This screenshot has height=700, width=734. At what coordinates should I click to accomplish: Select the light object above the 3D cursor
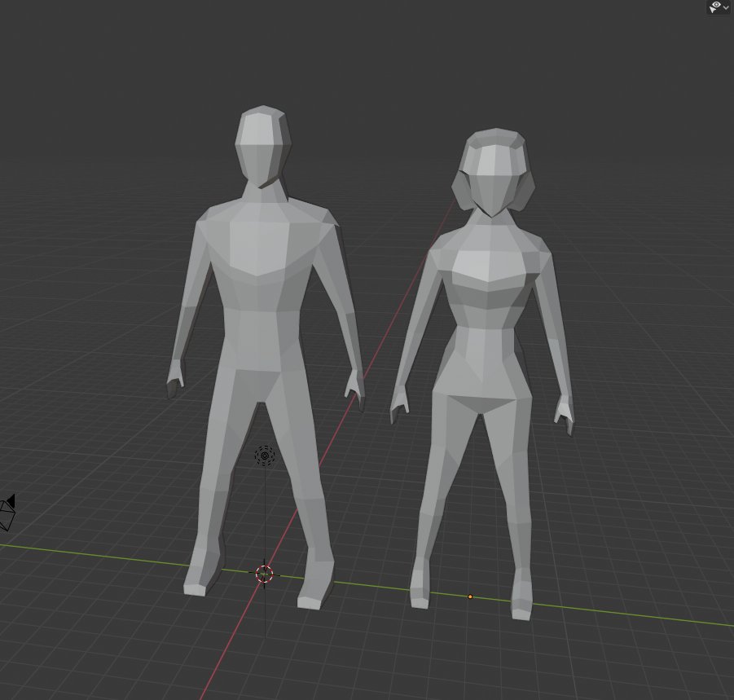click(x=265, y=456)
